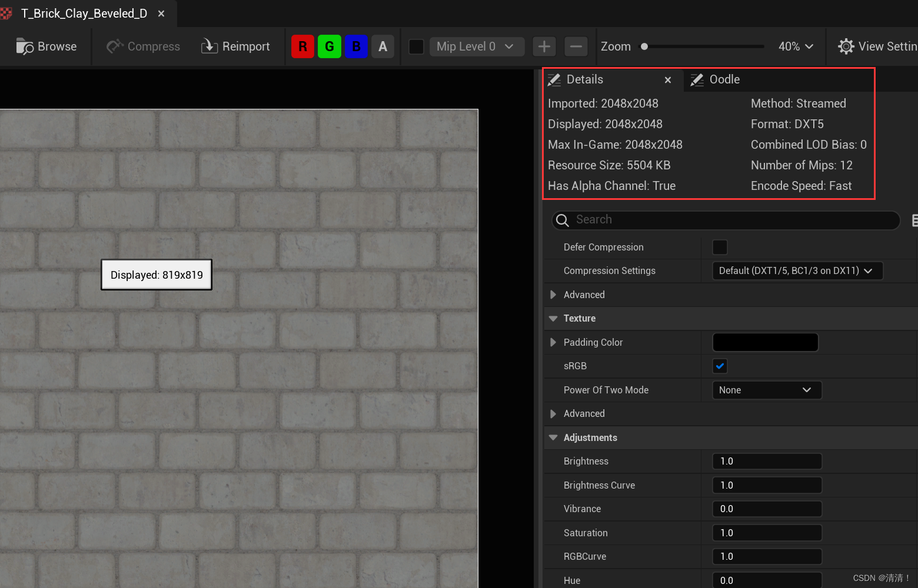Click the 'Method: Streamed' text
918x588 pixels.
point(799,103)
